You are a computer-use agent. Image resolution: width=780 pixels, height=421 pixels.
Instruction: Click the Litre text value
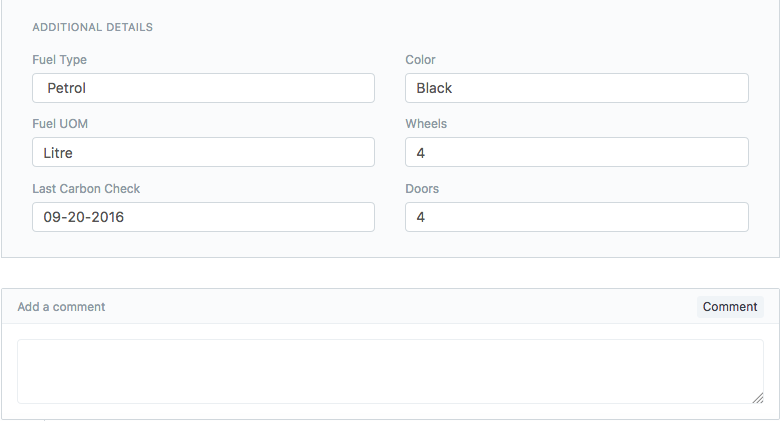[58, 152]
